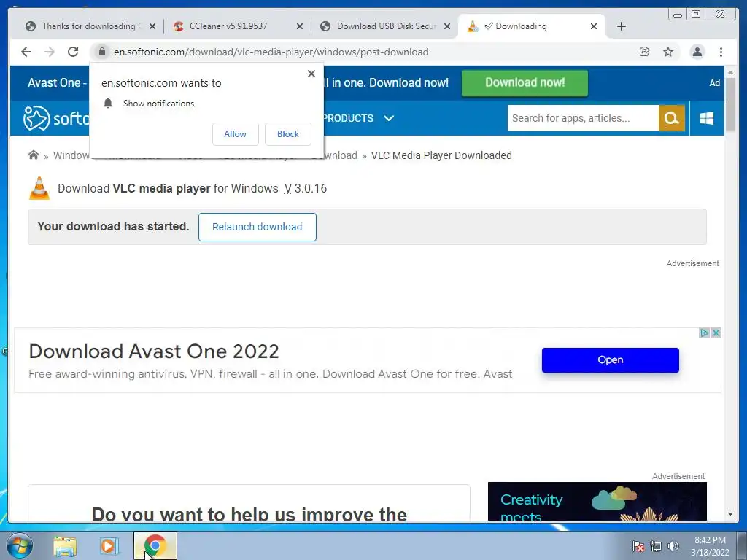Open the network icon in system tray

(x=656, y=546)
